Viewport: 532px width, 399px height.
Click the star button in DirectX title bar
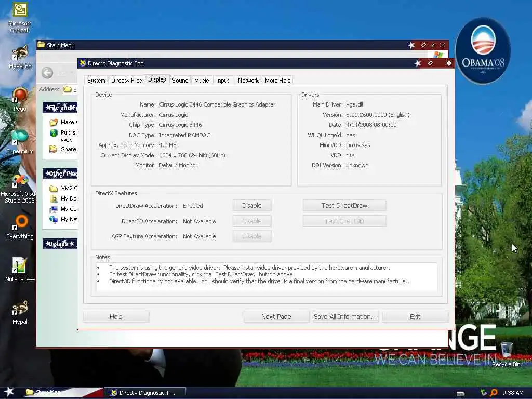418,63
